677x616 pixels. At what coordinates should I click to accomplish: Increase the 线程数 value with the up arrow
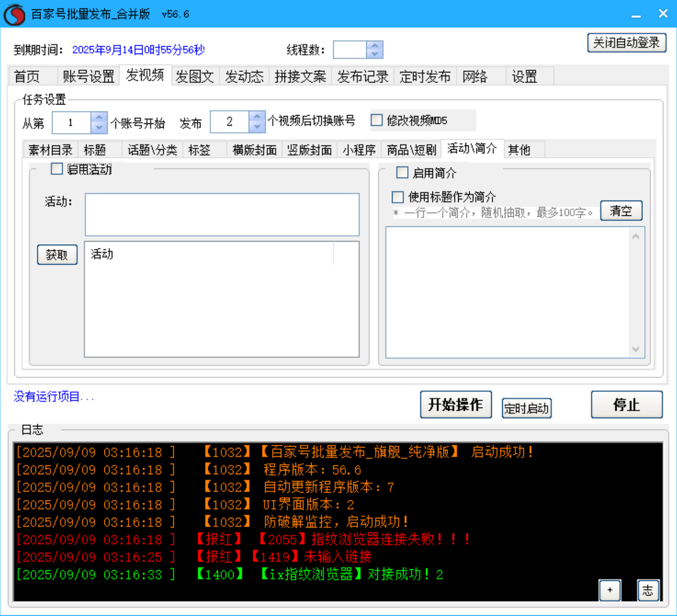(374, 46)
